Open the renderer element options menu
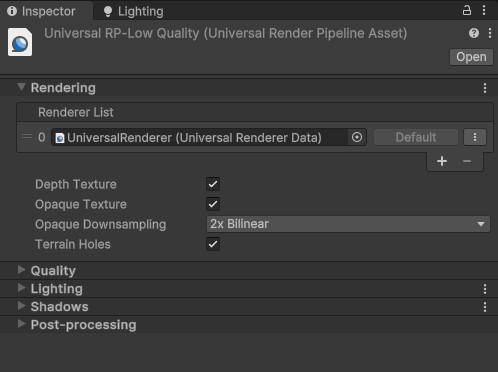498x372 pixels. pyautogui.click(x=475, y=137)
